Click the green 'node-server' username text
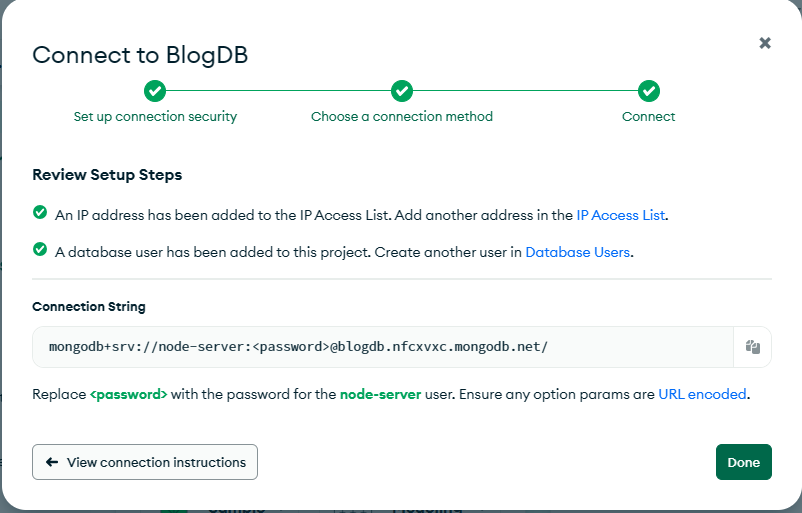 coord(381,394)
